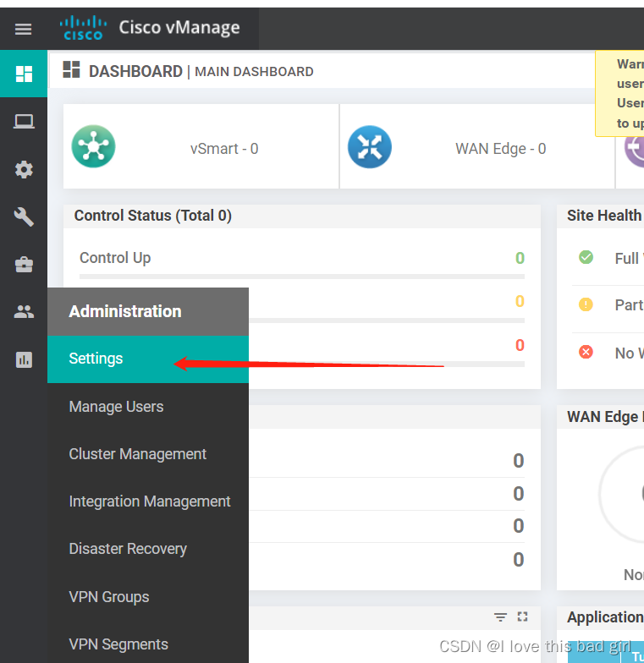Screen dimensions: 644x663
Task: Click the Control Up progress bar
Action: coord(302,277)
